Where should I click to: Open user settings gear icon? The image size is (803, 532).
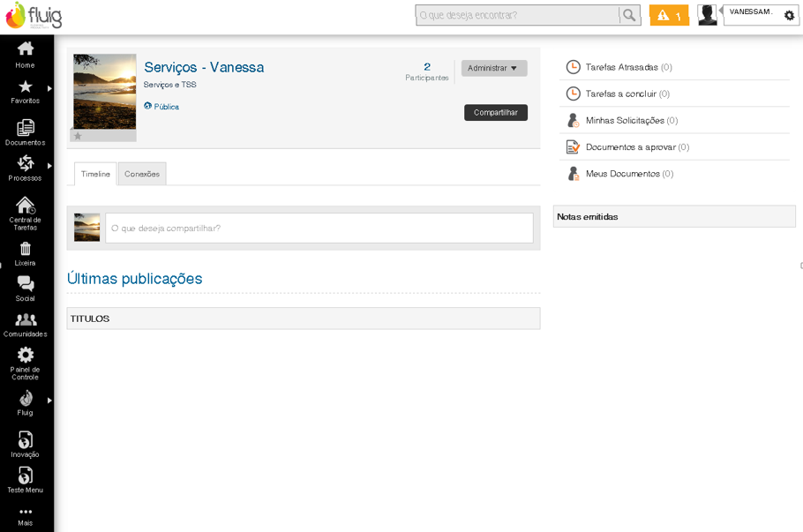point(789,16)
